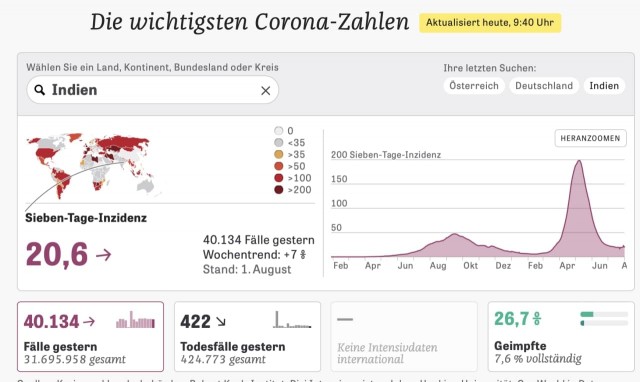Click the Ihre letzten Suchen label
This screenshot has width=640, height=382.
(x=490, y=68)
